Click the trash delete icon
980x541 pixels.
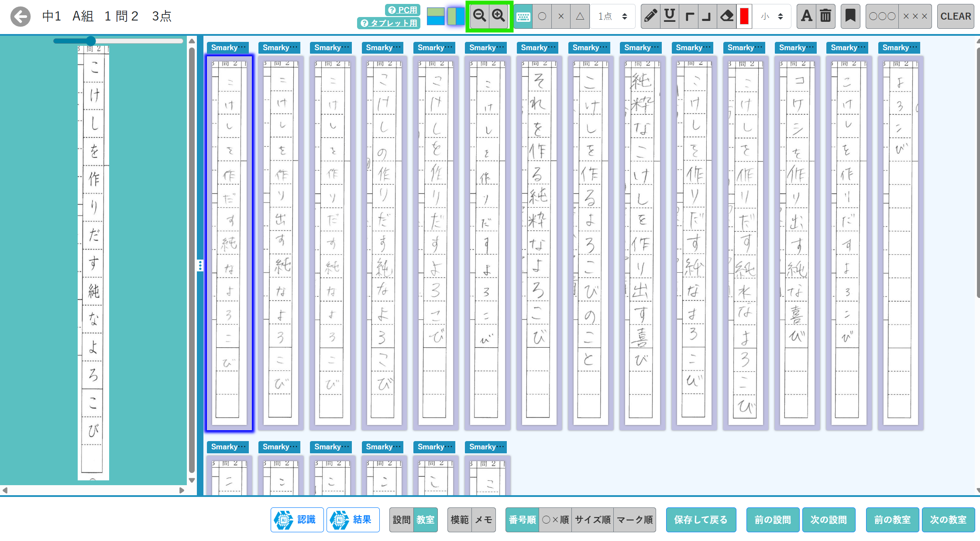point(825,16)
